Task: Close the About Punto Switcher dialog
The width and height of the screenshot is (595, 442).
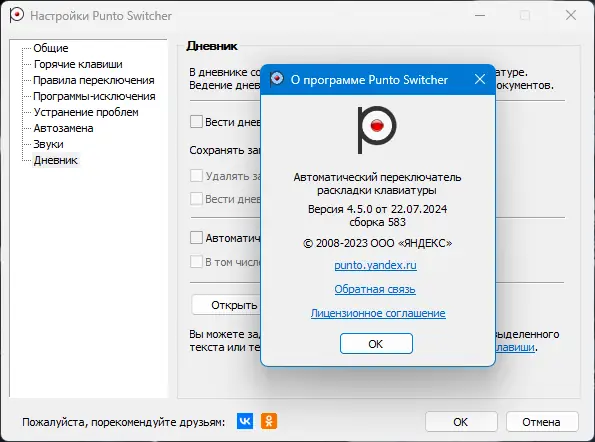Action: coord(480,79)
